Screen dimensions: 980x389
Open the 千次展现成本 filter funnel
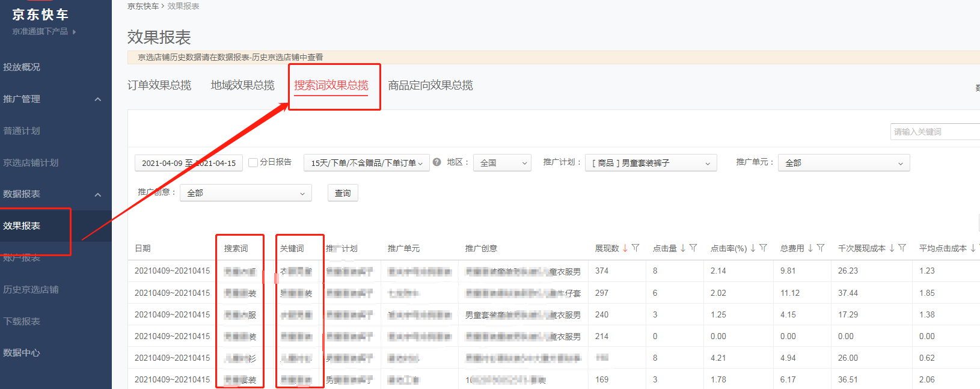coord(902,248)
